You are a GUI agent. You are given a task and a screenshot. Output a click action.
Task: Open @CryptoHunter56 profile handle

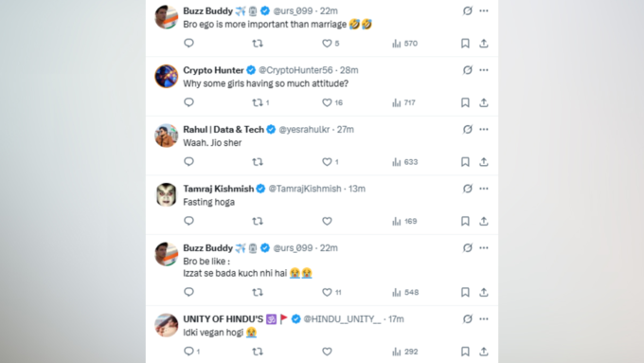coord(295,70)
